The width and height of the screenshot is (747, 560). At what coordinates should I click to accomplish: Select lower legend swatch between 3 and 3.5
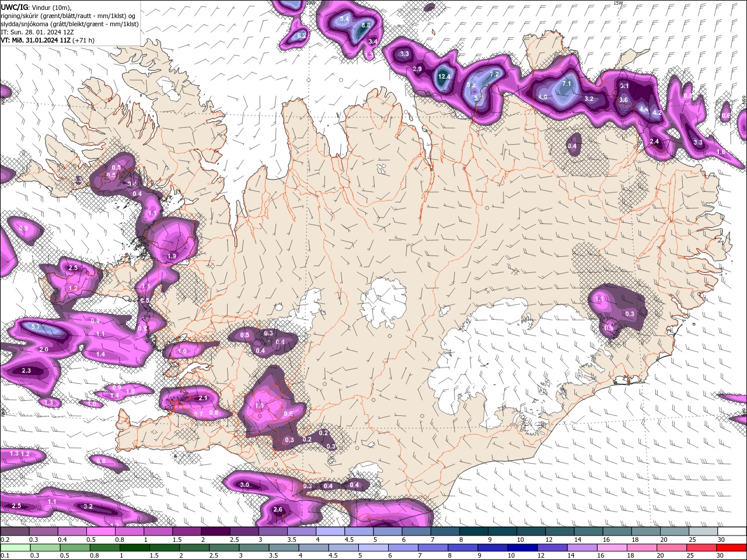click(254, 547)
